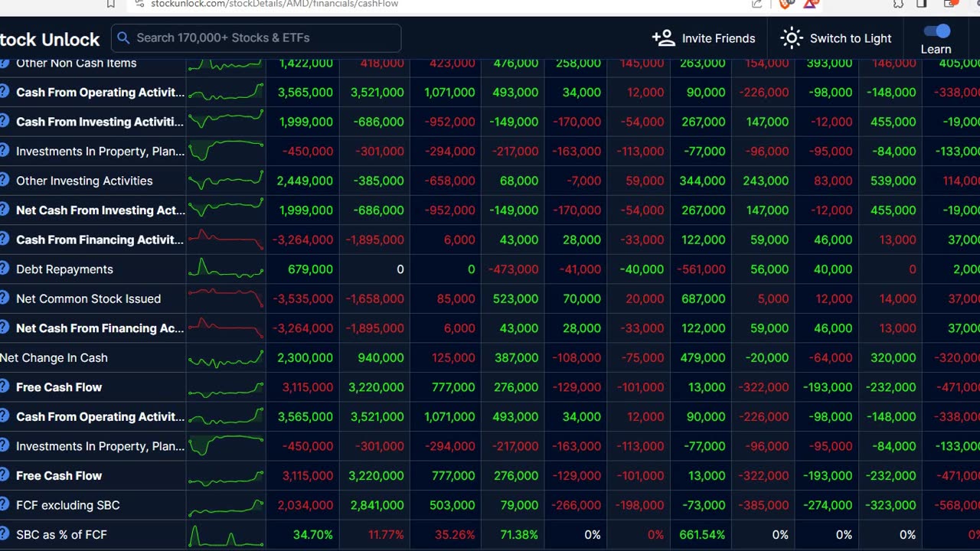
Task: Click the Net Common Stock Issued label
Action: [88, 298]
